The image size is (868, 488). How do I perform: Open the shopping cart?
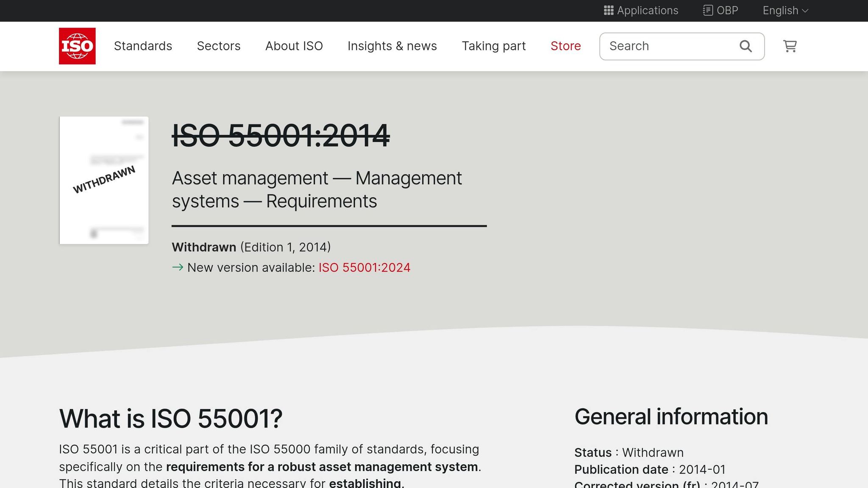click(x=790, y=46)
